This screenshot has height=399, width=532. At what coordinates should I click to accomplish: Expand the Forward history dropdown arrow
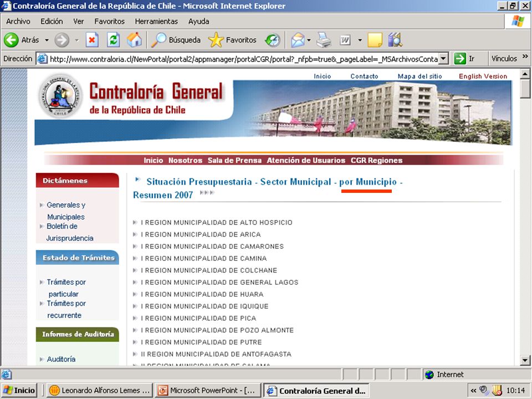point(76,40)
